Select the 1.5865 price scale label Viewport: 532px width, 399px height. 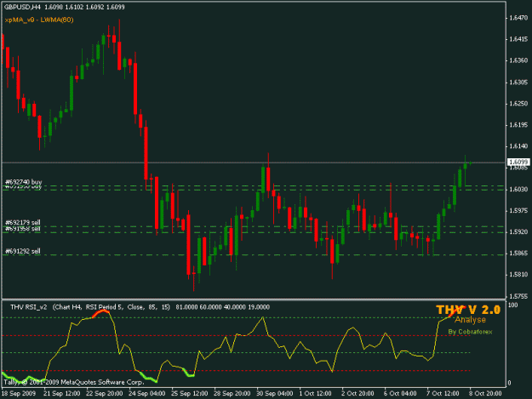518,254
